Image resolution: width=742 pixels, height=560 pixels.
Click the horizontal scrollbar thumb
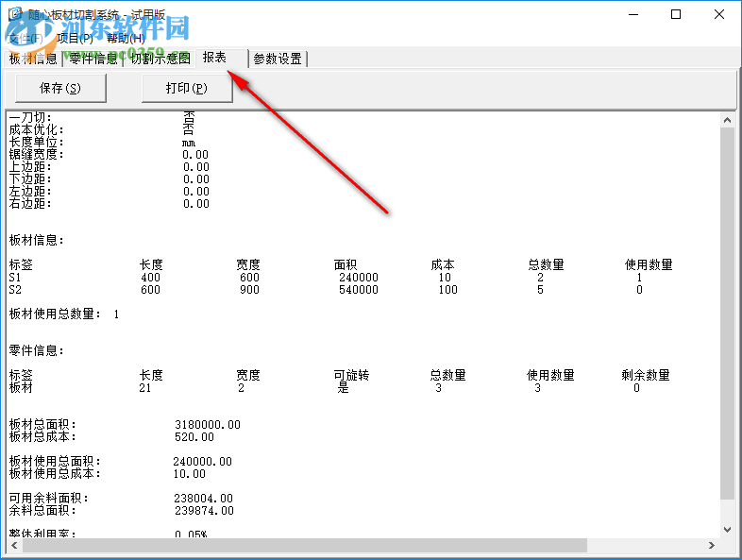(305, 545)
